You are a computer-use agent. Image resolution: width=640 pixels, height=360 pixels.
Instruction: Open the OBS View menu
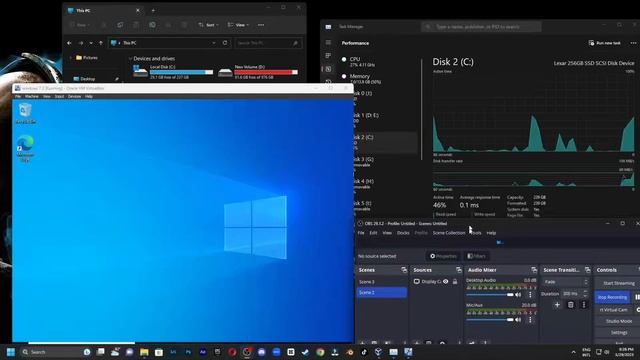coord(387,233)
